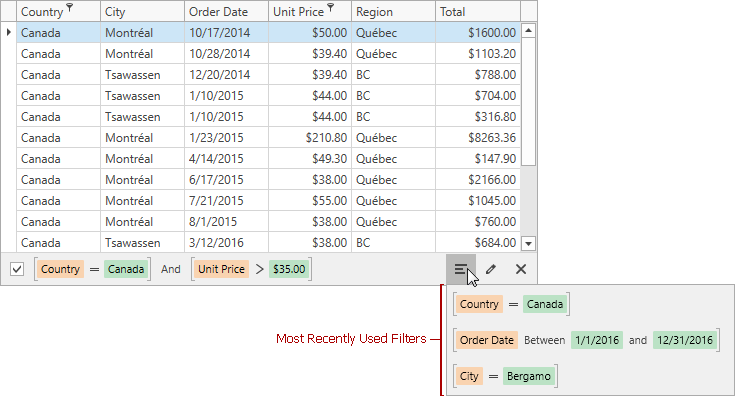
Task: Click the pencil icon to edit filter
Action: point(491,269)
